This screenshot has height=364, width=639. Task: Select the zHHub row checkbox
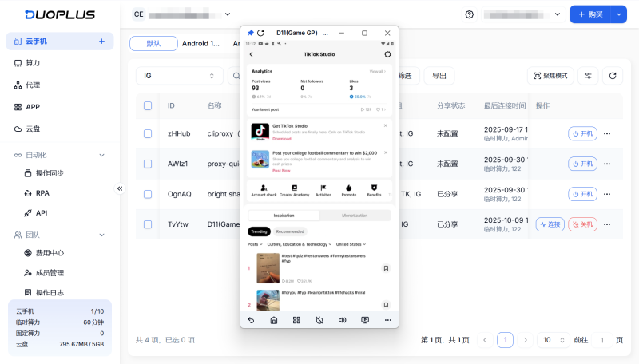point(148,133)
